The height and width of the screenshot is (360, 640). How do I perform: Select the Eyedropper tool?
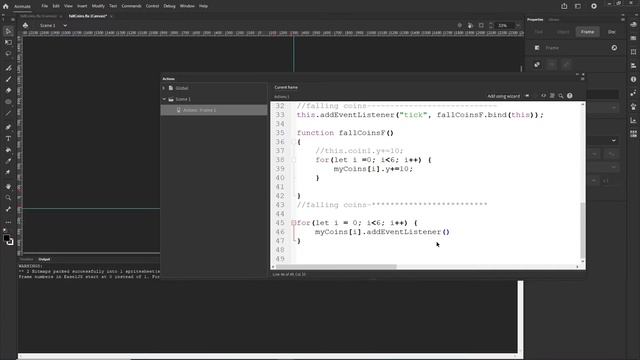click(x=8, y=161)
